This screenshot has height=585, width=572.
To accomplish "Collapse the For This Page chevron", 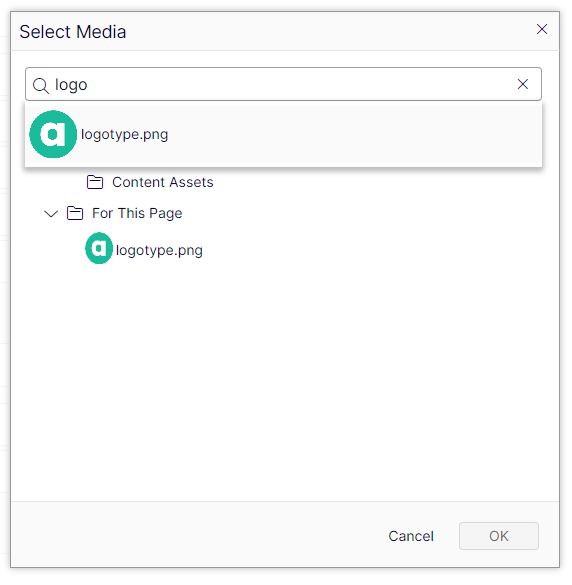I will (51, 213).
